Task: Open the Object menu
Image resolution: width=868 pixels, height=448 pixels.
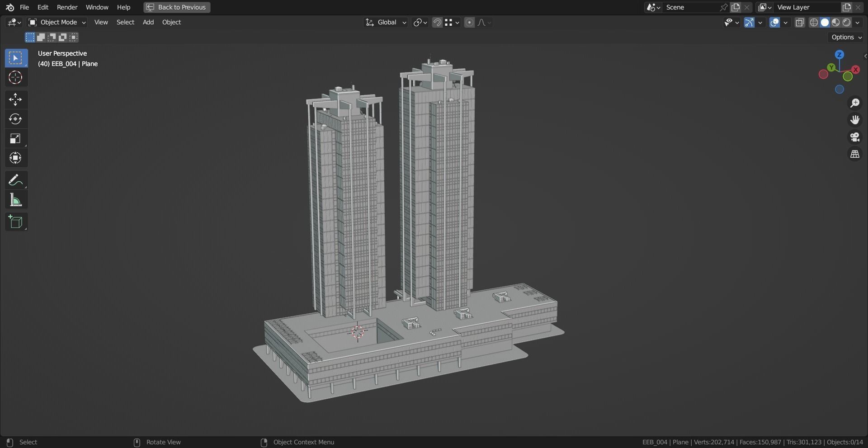Action: coord(171,22)
